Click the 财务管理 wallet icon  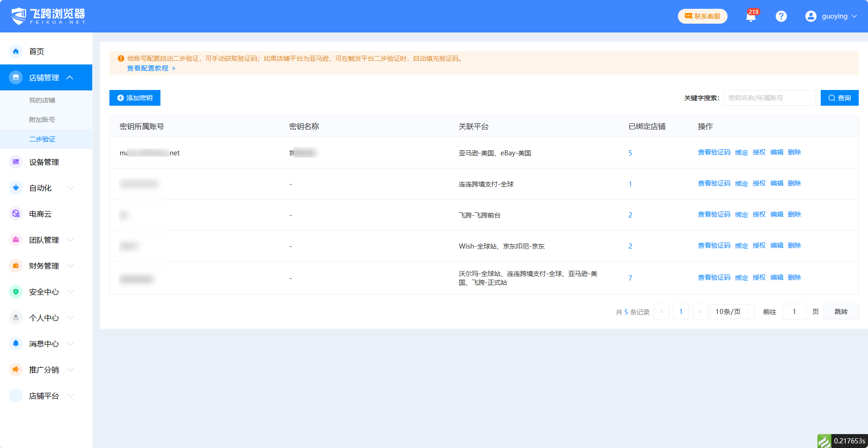point(16,266)
